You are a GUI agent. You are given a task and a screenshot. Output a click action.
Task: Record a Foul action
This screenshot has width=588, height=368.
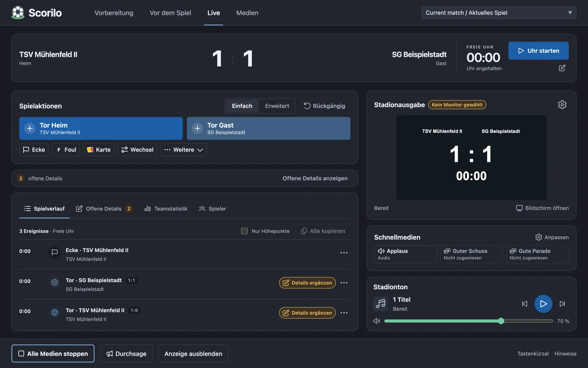pyautogui.click(x=66, y=150)
